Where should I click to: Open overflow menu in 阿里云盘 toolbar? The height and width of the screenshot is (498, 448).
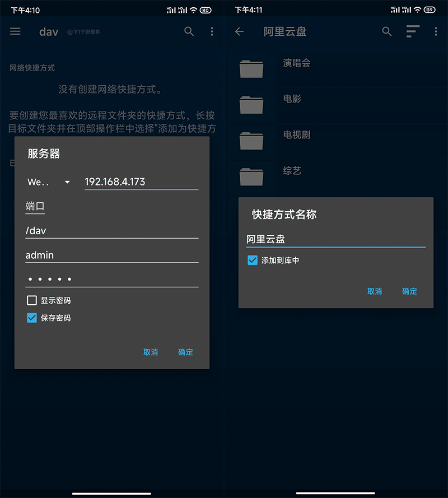(436, 31)
